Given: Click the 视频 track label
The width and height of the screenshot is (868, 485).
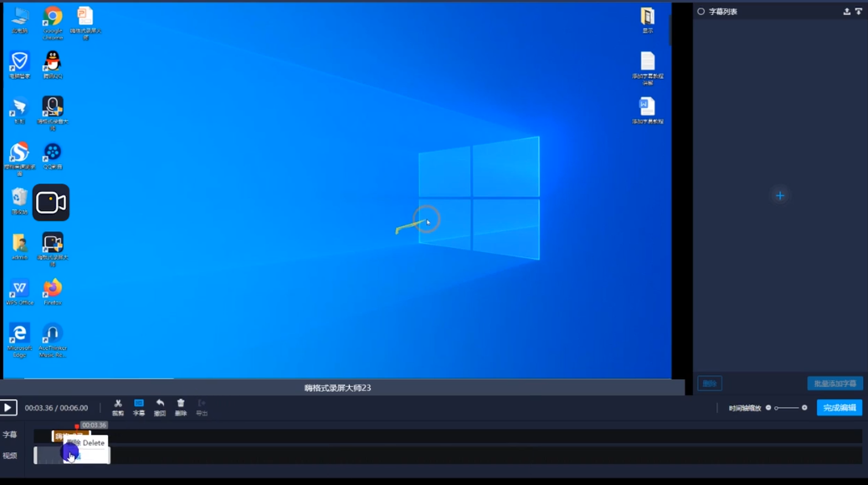Looking at the screenshot, I should coord(10,457).
